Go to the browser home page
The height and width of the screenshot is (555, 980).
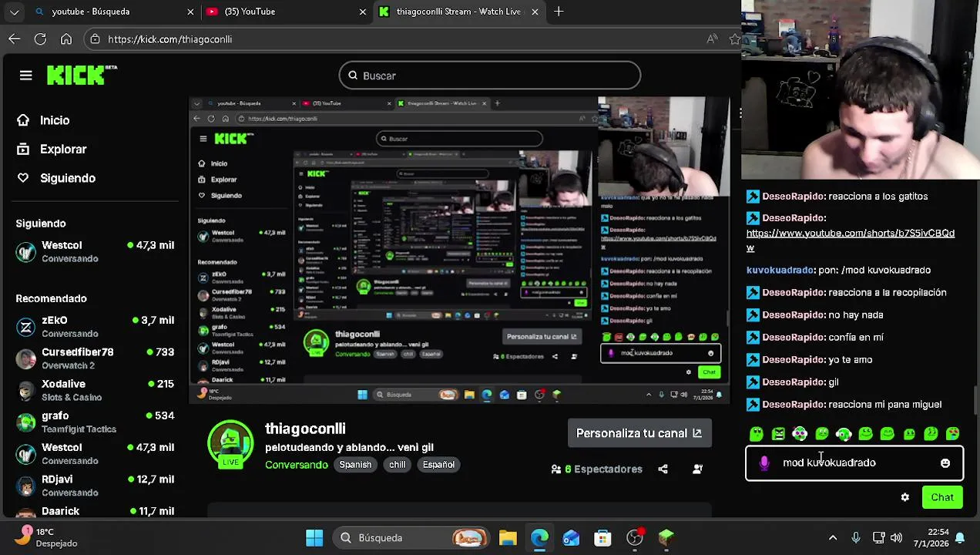tap(66, 39)
